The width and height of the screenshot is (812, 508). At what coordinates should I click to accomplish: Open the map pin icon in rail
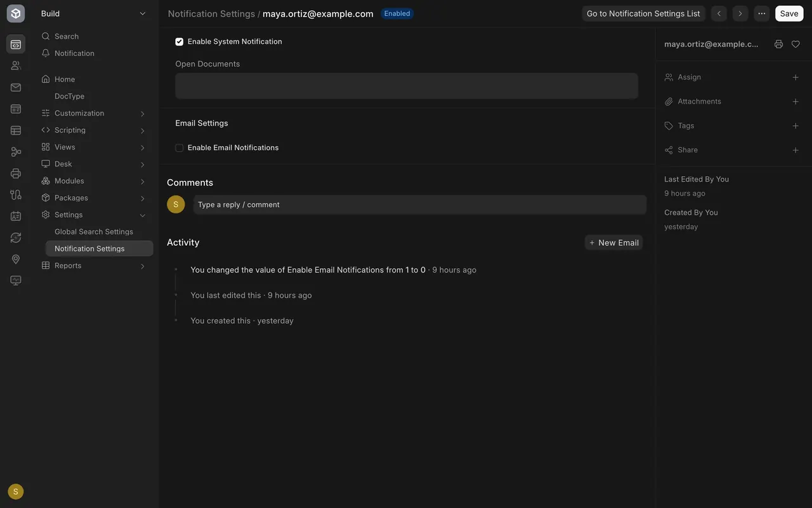(x=16, y=259)
